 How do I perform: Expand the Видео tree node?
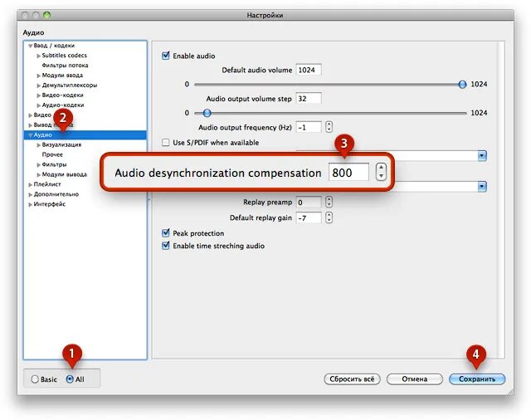(30, 115)
